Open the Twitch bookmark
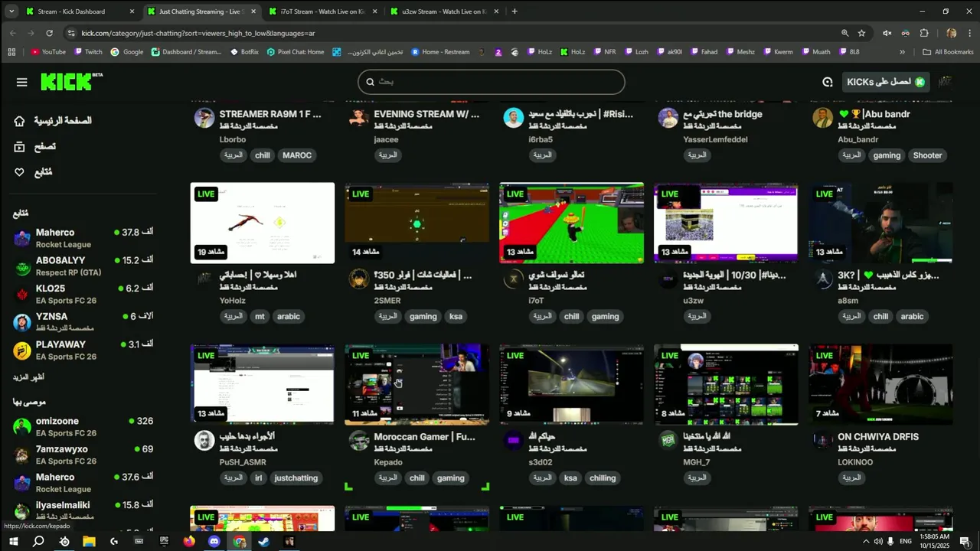Viewport: 980px width, 551px height. (x=87, y=52)
